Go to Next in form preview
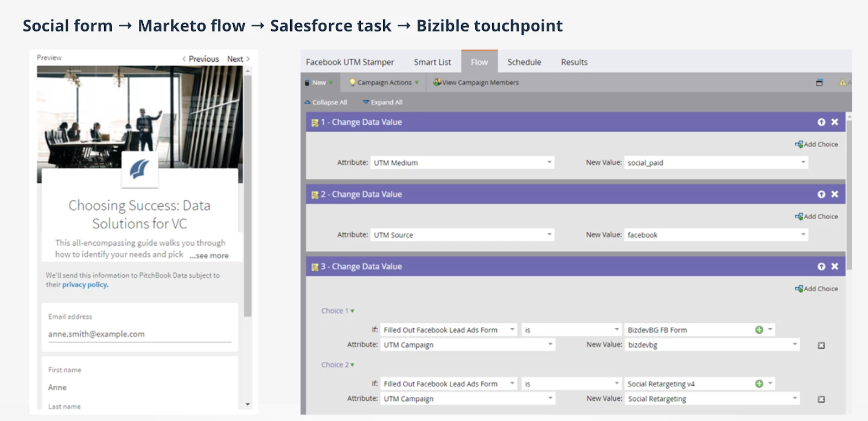Screen dimensions: 868x421 point(239,59)
